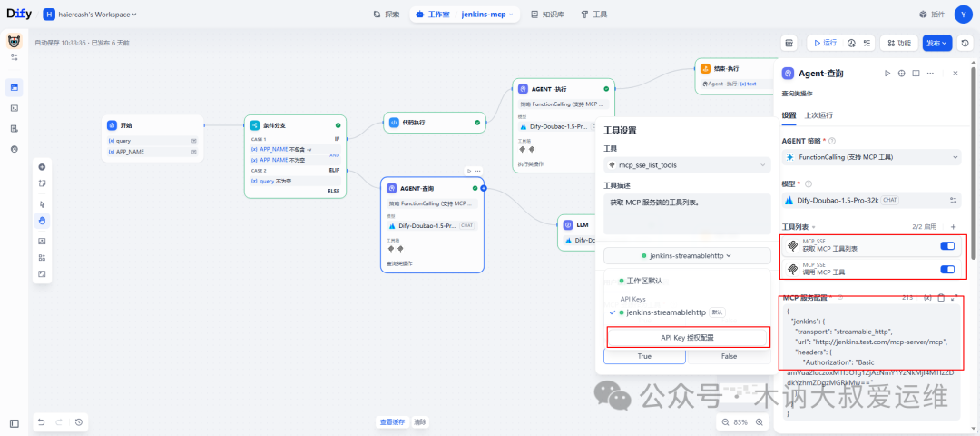This screenshot has height=436, width=980.
Task: Click the 清除 button at bottom
Action: pos(420,422)
